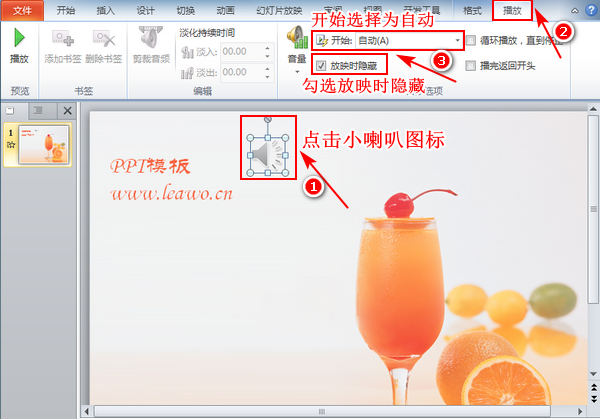
Task: Toggle the 播完返回开头 rewind checkbox
Action: (x=471, y=66)
